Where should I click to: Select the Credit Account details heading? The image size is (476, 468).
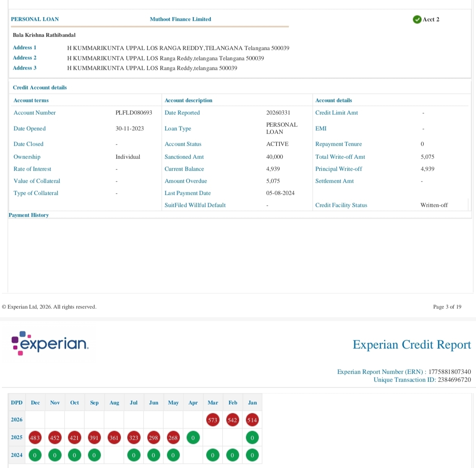click(40, 88)
